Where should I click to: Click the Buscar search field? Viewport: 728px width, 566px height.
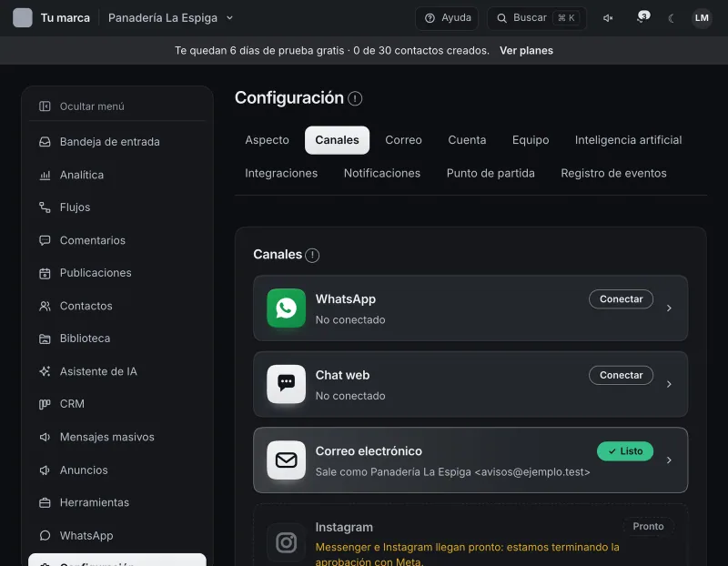536,18
